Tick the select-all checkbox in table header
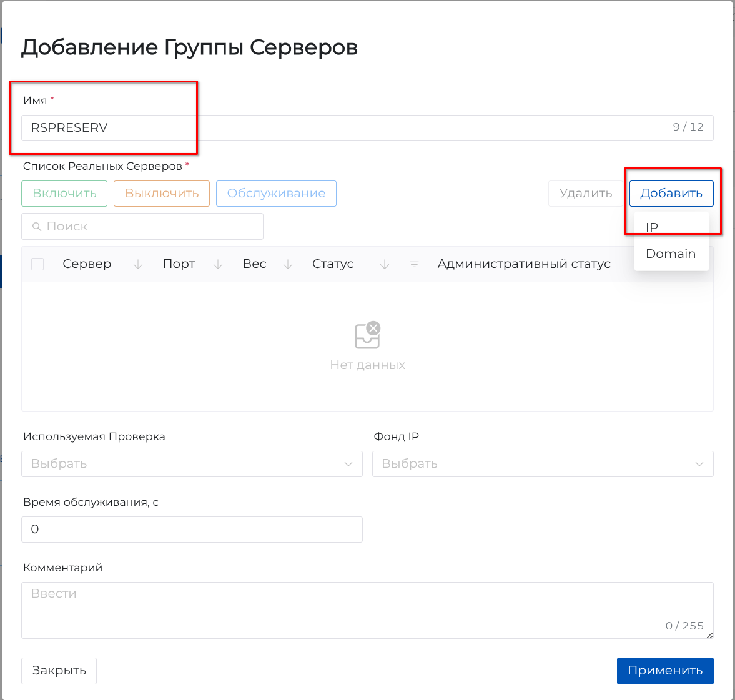This screenshot has height=700, width=735. coord(37,264)
